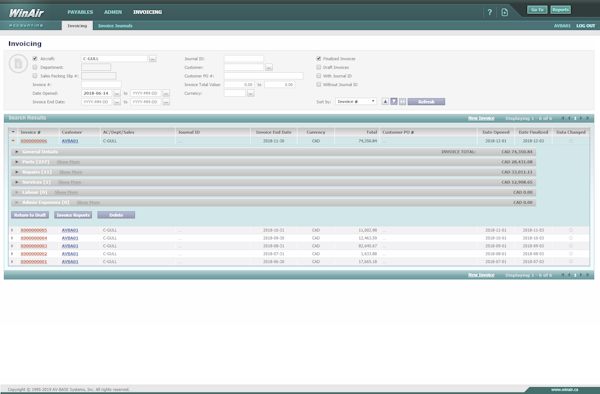Open the Currency lookup browse button

251,93
